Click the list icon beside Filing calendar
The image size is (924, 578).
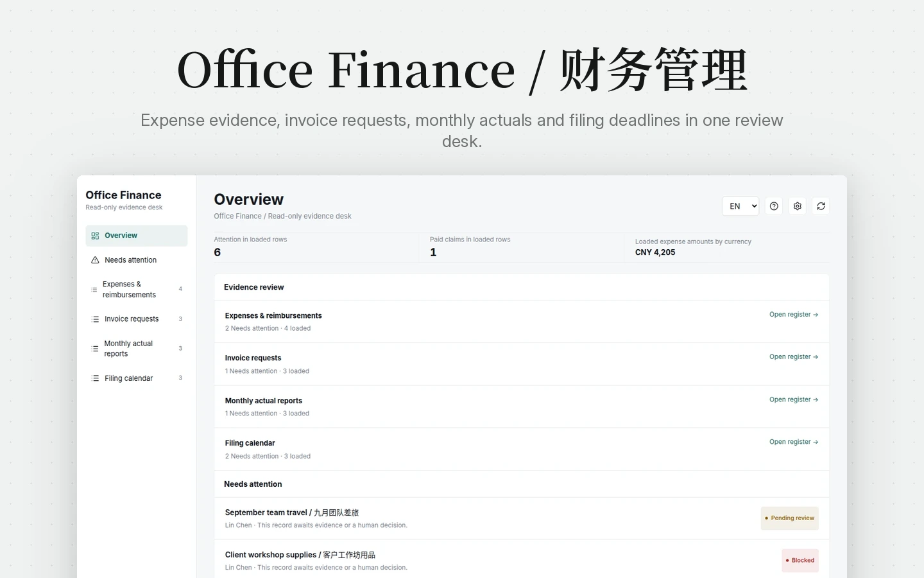(x=95, y=378)
